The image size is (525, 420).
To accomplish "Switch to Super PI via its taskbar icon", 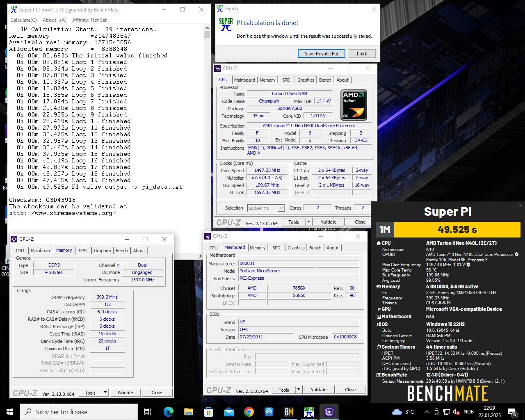I will point(309,412).
